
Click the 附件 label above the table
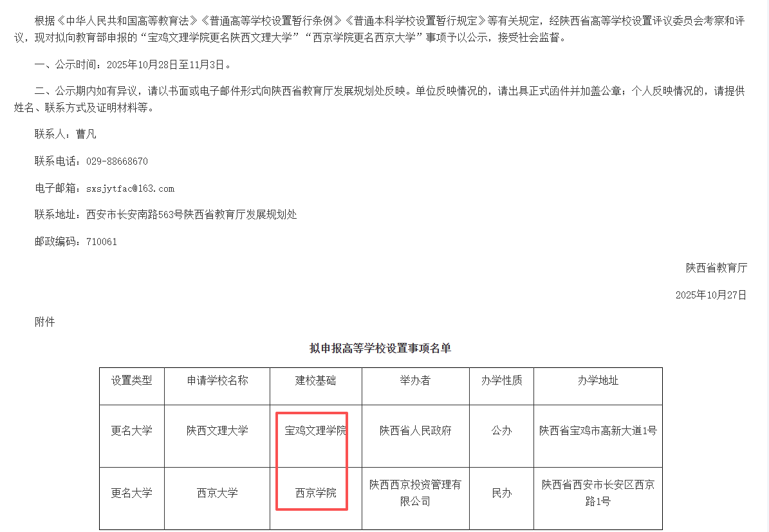click(45, 322)
